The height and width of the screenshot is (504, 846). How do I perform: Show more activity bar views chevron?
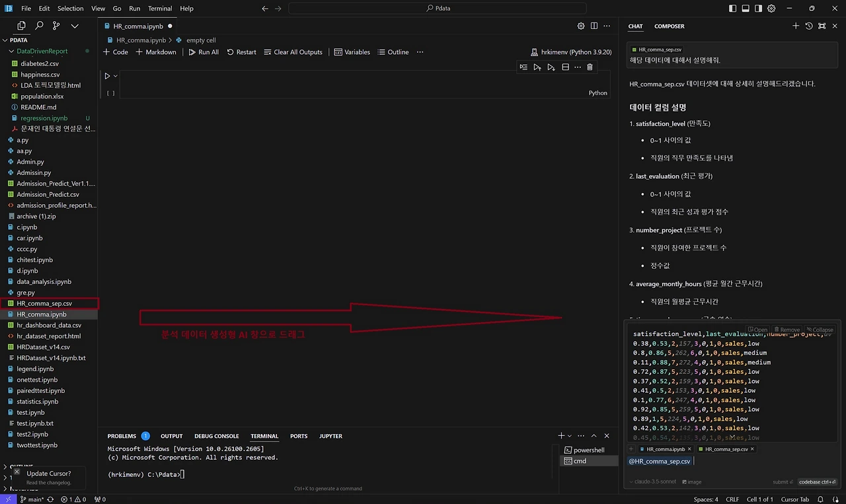(x=75, y=26)
